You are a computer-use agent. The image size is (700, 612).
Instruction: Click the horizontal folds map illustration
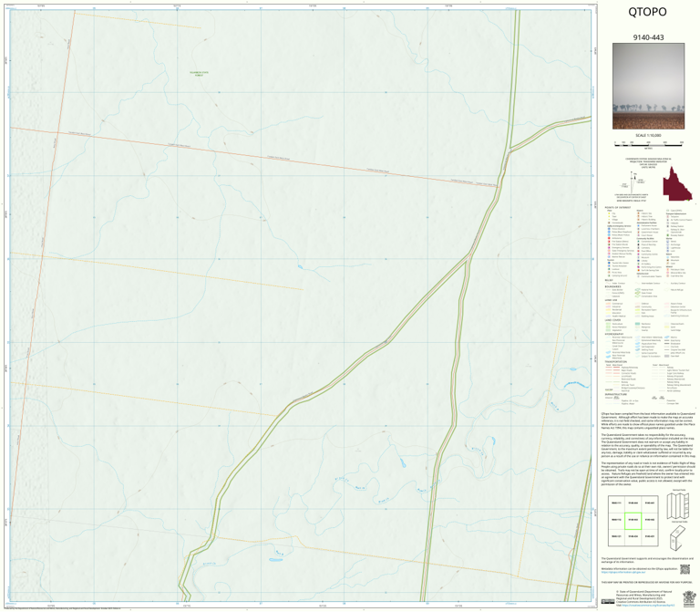[x=678, y=538]
